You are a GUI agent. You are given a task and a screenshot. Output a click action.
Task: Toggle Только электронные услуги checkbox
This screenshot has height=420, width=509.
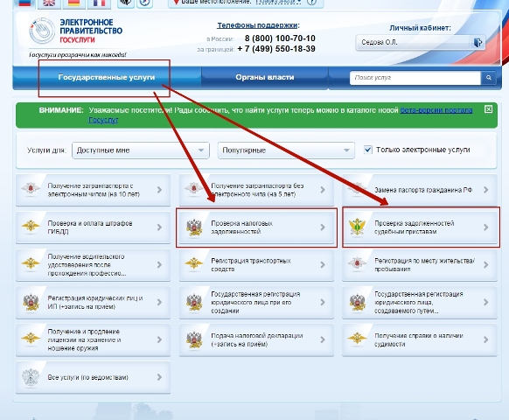click(x=368, y=150)
